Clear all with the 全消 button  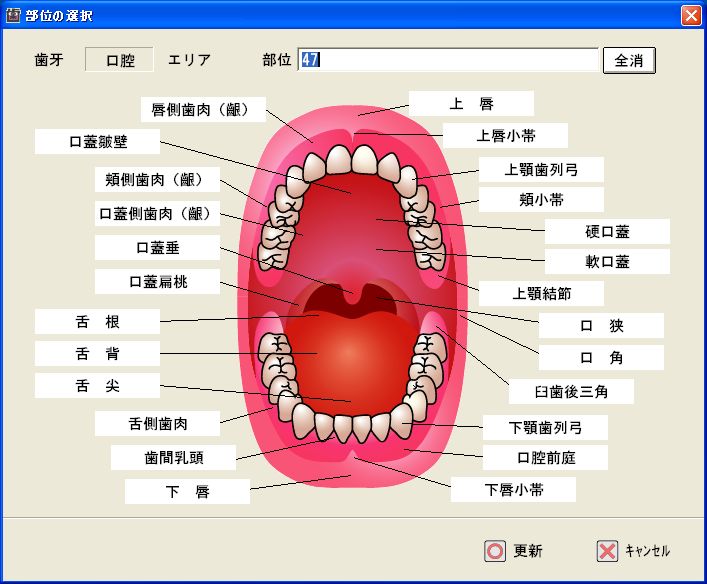tap(629, 60)
